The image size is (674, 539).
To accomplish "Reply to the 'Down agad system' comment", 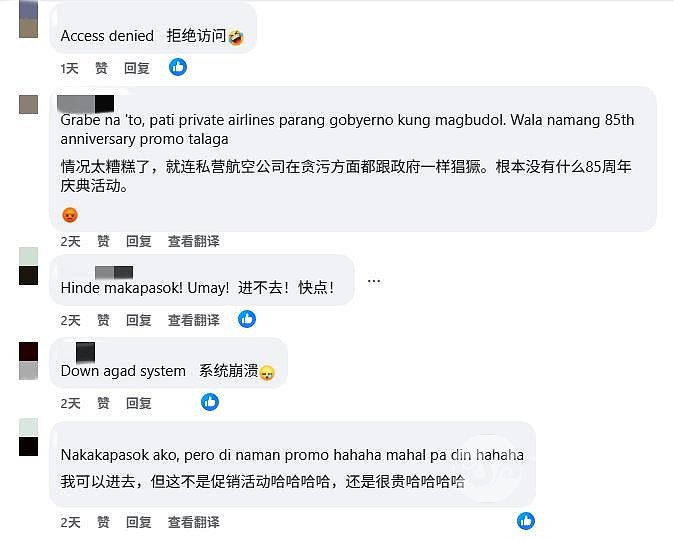I will coord(138,403).
